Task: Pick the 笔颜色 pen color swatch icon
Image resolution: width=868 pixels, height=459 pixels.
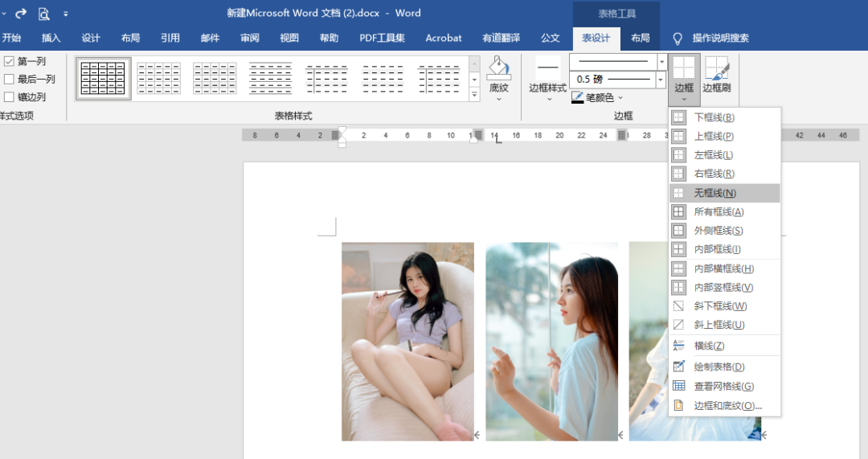Action: pos(577,97)
